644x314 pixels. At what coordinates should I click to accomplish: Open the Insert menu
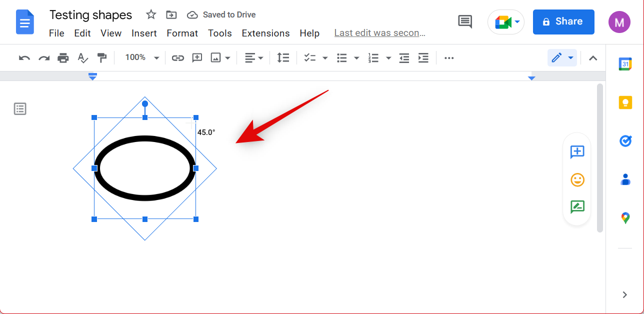coord(144,33)
